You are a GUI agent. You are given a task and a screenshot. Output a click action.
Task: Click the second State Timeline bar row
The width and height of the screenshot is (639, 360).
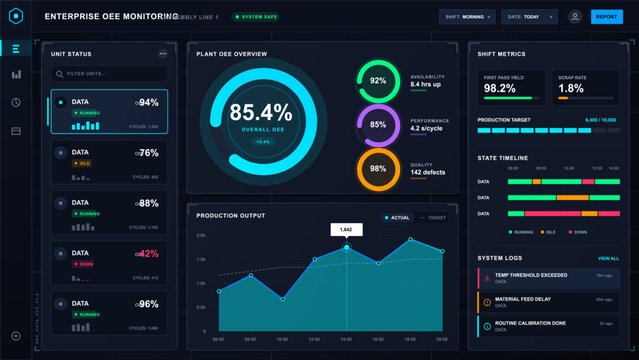coord(564,197)
